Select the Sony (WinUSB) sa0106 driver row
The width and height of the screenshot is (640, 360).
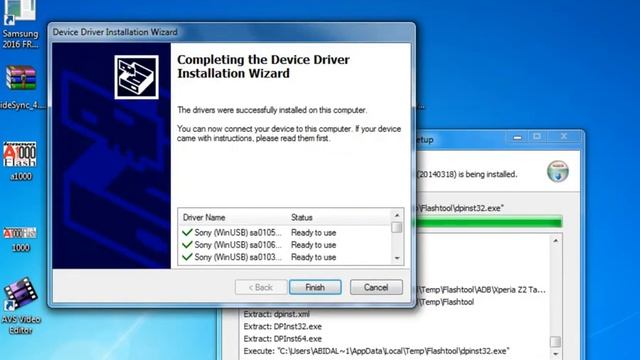[284, 245]
